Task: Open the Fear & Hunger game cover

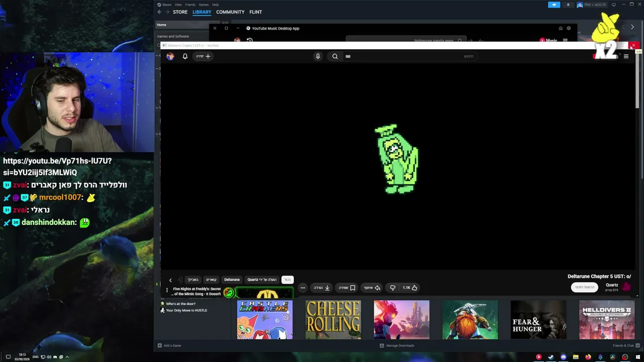Action: [x=538, y=320]
